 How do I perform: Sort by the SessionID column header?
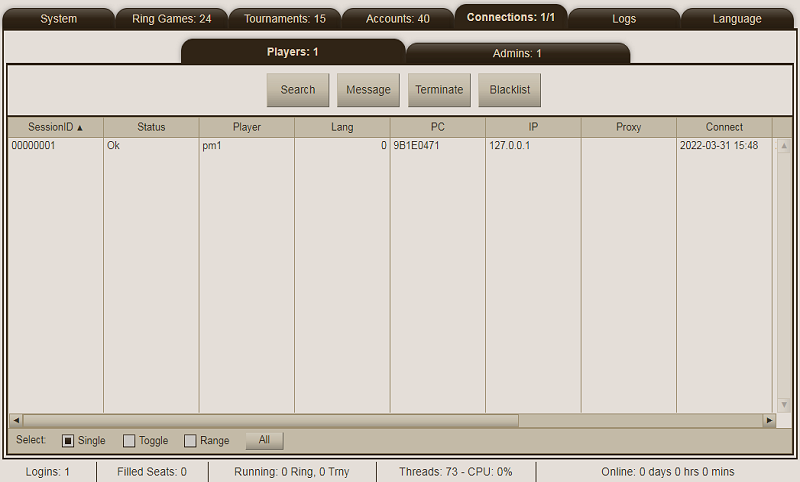[x=55, y=127]
